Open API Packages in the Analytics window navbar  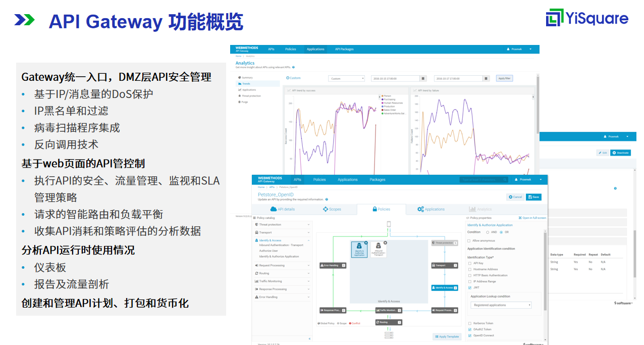tap(344, 49)
